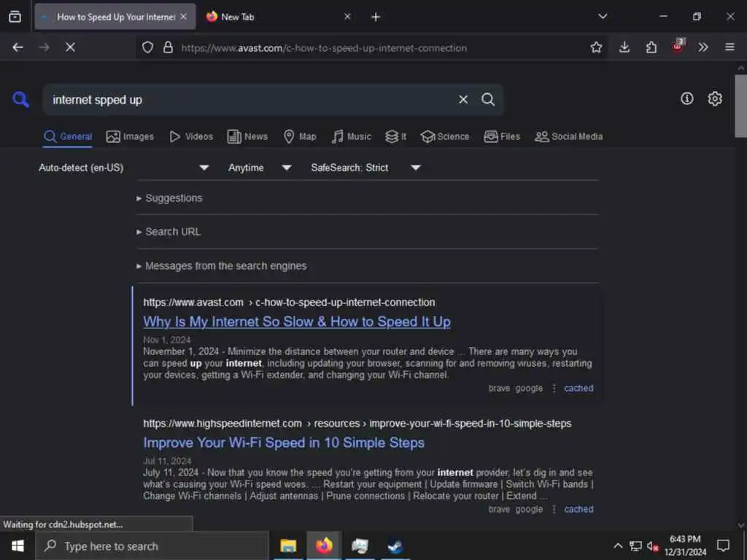Switch to Images search category
The height and width of the screenshot is (560, 747).
130,136
